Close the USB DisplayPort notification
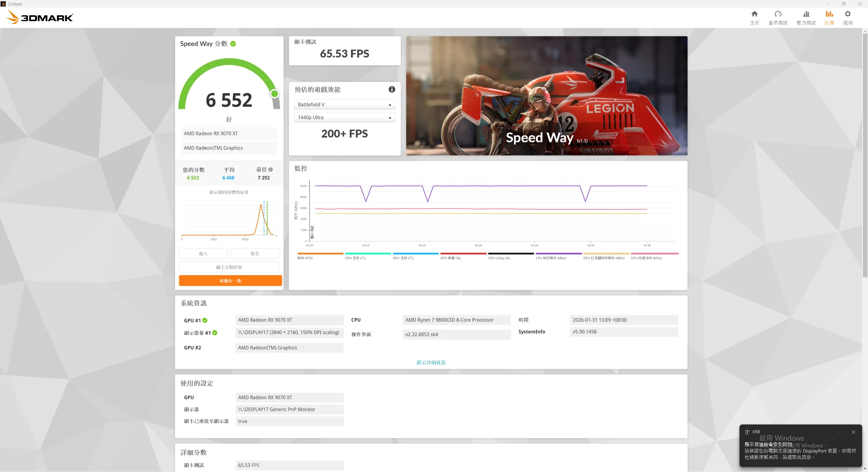Image resolution: width=868 pixels, height=472 pixels. pyautogui.click(x=853, y=432)
